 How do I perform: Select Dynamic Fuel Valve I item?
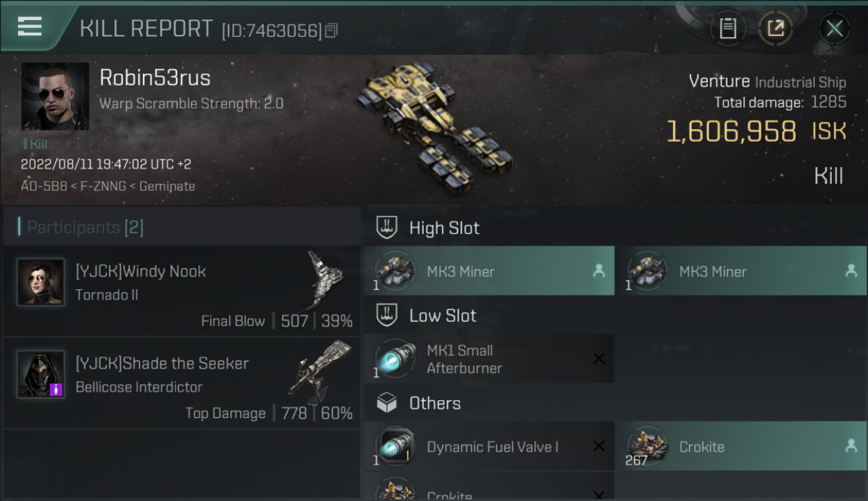tap(489, 446)
